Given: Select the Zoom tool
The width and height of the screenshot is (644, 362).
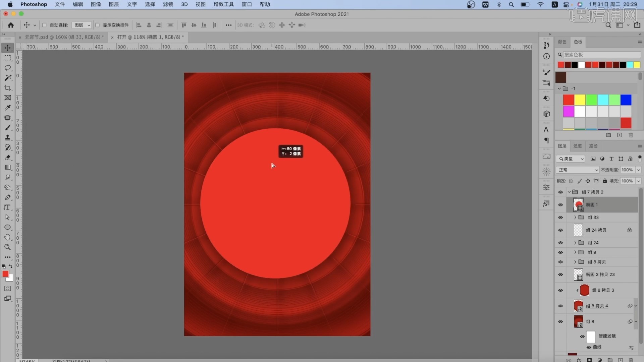Looking at the screenshot, I should point(7,247).
